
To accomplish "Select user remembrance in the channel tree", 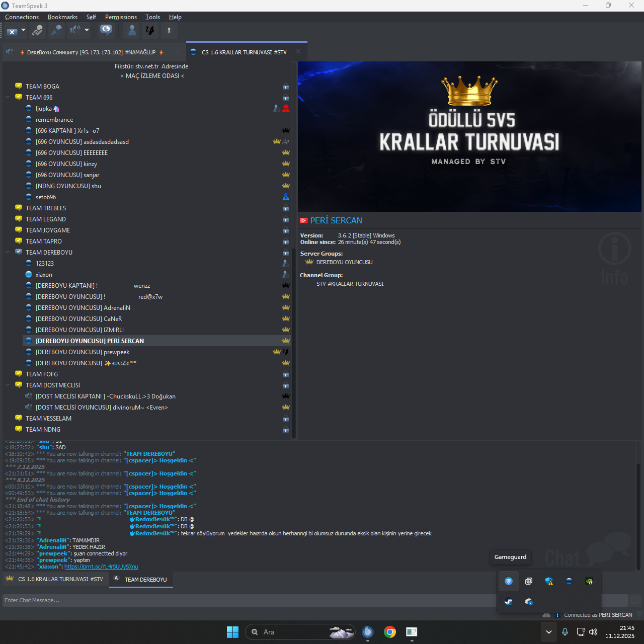I will coord(54,120).
